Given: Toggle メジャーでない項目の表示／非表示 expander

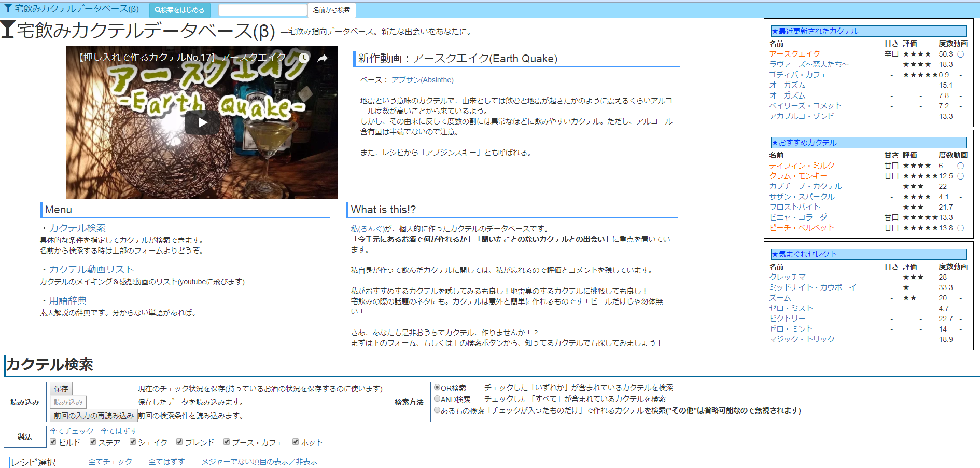Looking at the screenshot, I should pos(259,461).
